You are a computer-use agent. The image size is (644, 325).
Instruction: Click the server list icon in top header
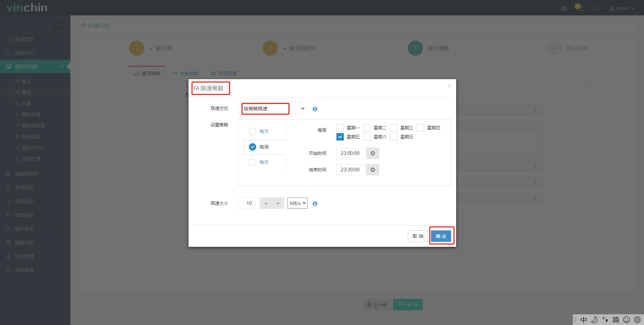point(564,8)
